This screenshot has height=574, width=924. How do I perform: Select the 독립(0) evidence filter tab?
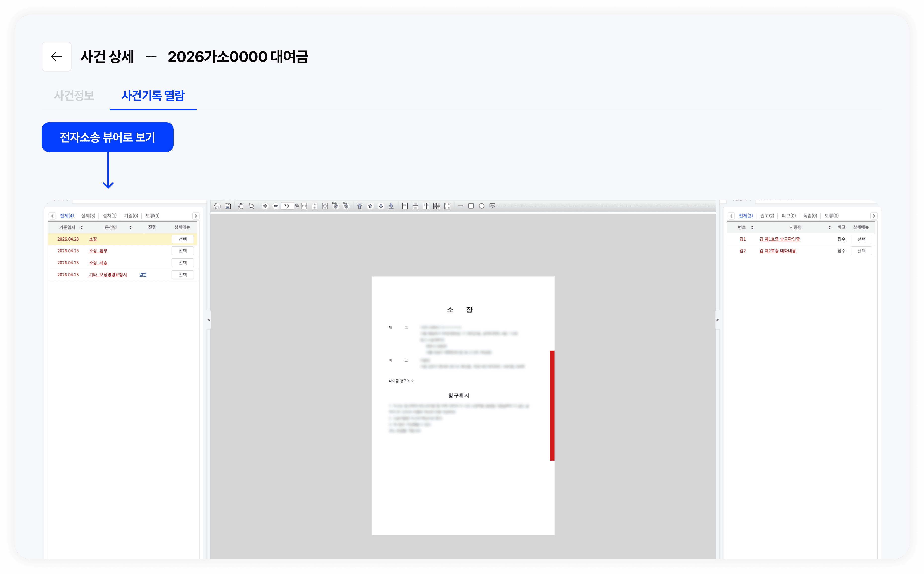coord(810,216)
